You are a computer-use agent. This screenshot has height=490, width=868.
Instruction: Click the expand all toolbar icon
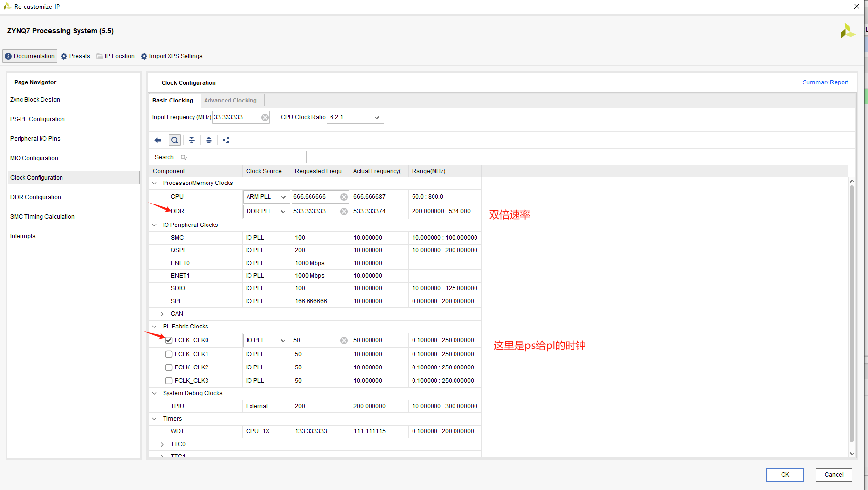[x=209, y=140]
